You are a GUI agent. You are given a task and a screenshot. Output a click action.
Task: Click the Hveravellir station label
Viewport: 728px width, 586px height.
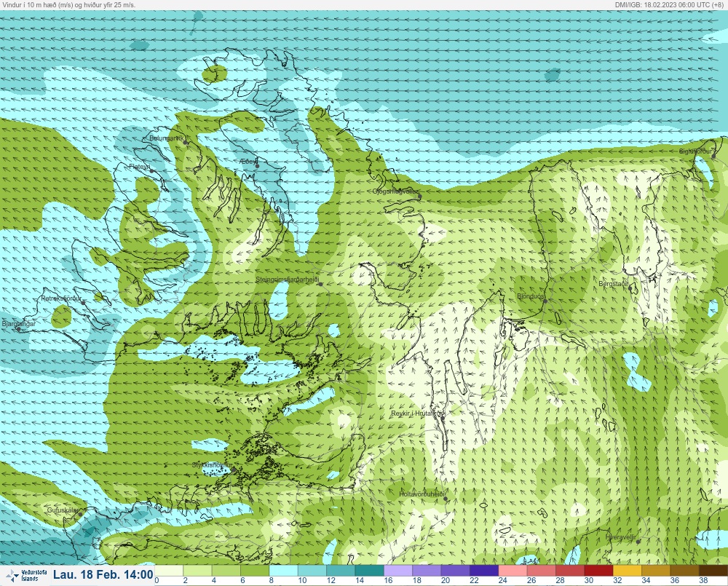click(621, 537)
